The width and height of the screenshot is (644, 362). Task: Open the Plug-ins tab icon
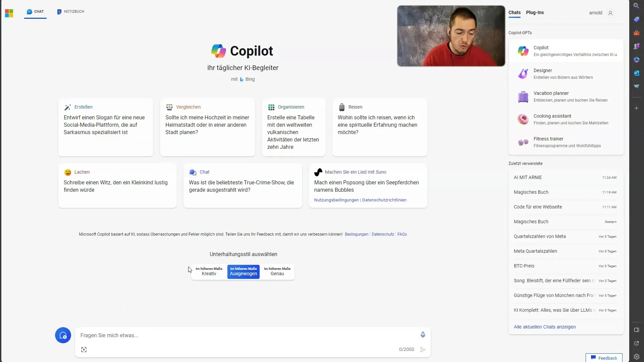coord(535,12)
